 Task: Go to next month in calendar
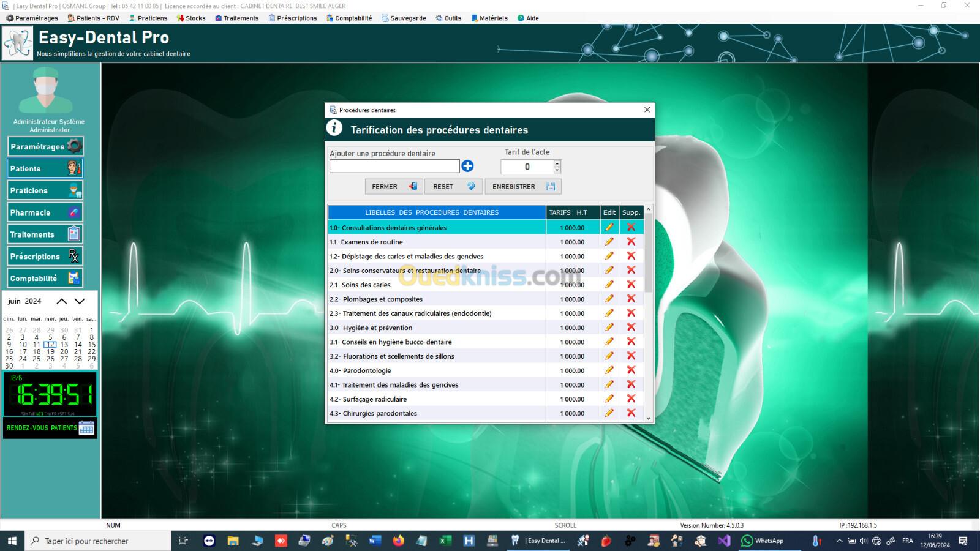[x=80, y=301]
